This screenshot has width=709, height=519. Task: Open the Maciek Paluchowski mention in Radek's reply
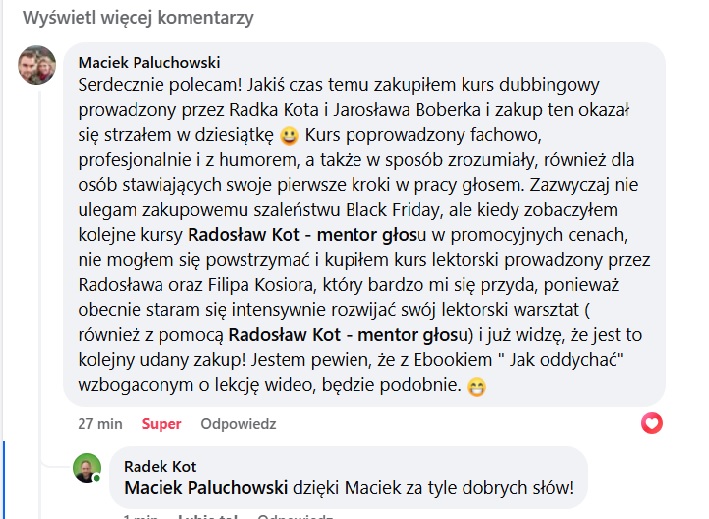203,489
